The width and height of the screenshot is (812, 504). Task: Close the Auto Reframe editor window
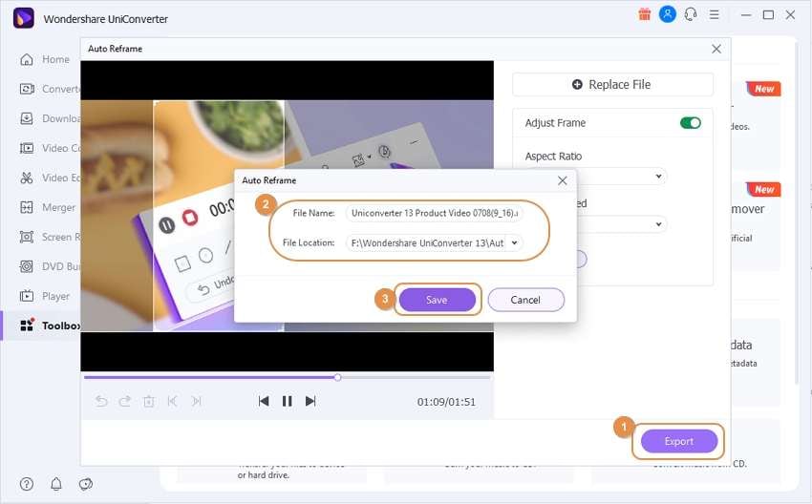point(716,49)
